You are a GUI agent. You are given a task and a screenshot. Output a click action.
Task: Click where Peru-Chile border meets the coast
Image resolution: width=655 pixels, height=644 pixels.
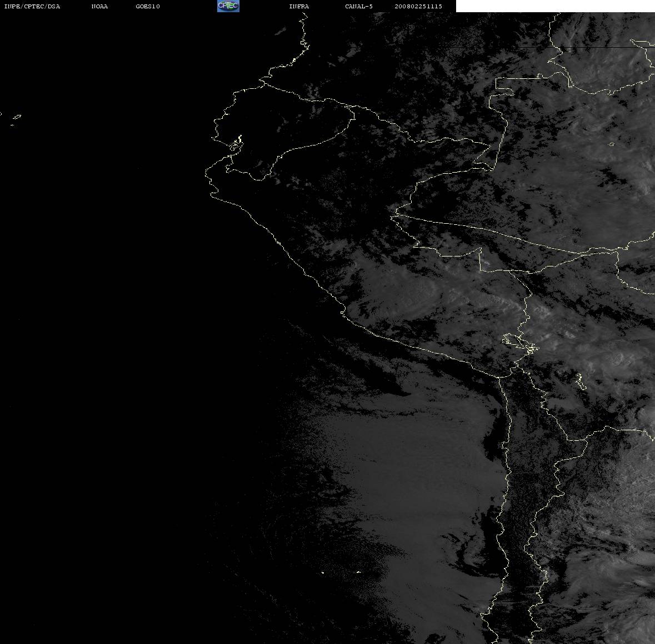[499, 377]
